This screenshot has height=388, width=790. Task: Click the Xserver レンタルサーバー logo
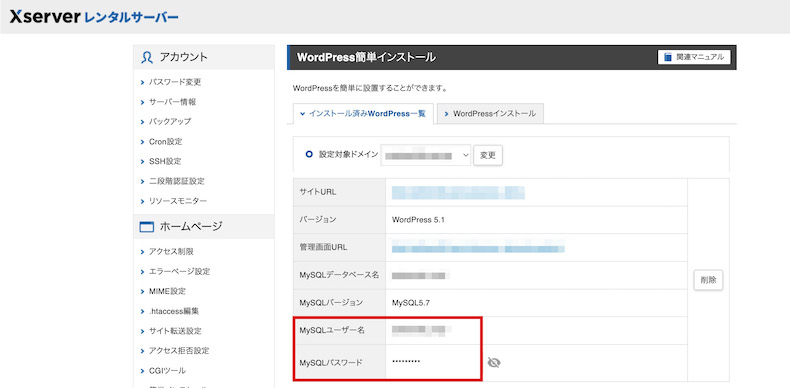click(x=94, y=18)
